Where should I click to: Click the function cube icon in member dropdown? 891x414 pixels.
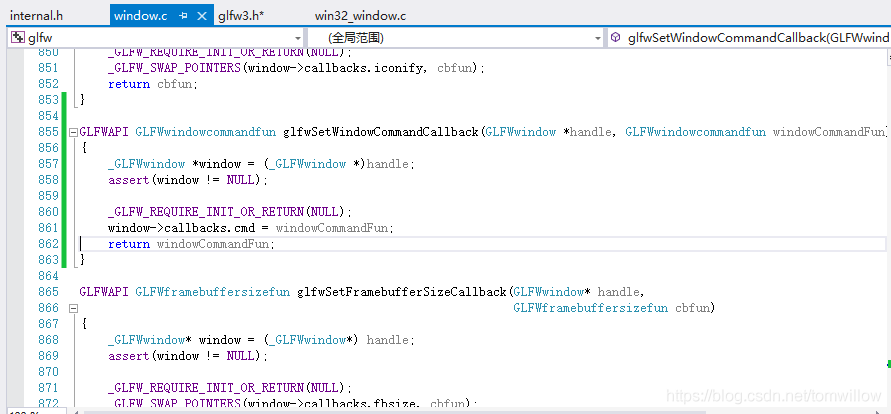(616, 38)
